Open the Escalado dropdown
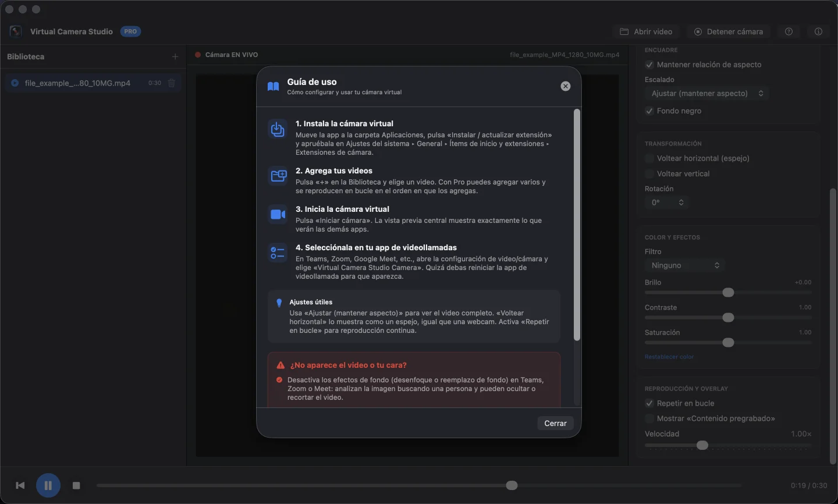Screen dimensions: 838x504 click(x=707, y=93)
